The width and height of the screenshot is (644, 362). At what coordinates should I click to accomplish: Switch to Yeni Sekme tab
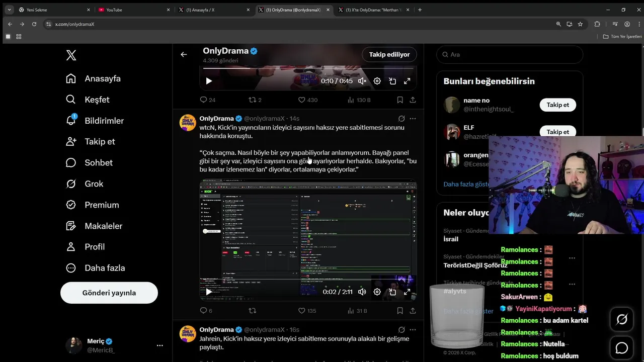pyautogui.click(x=54, y=10)
